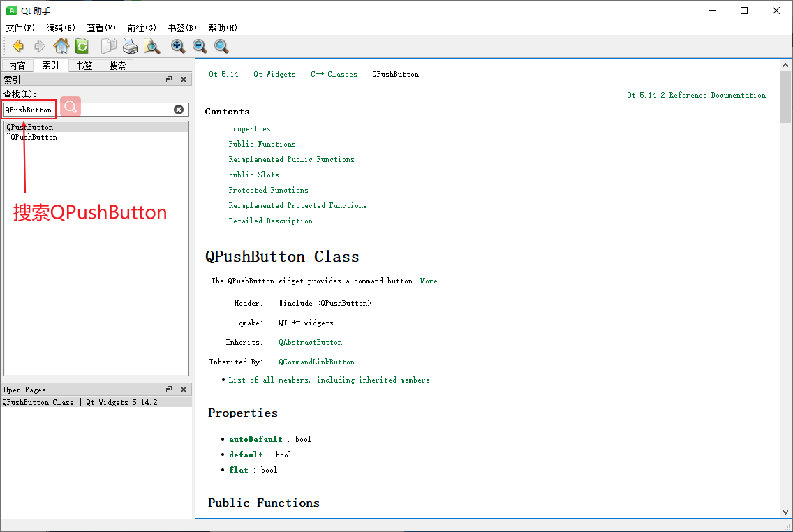Open the 书签(B) menu
This screenshot has height=532, width=793.
tap(182, 28)
